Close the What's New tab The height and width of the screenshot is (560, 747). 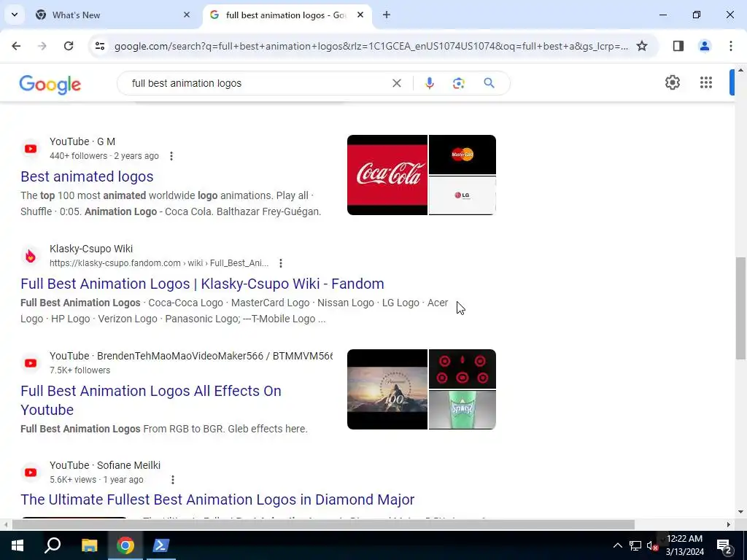pyautogui.click(x=187, y=15)
